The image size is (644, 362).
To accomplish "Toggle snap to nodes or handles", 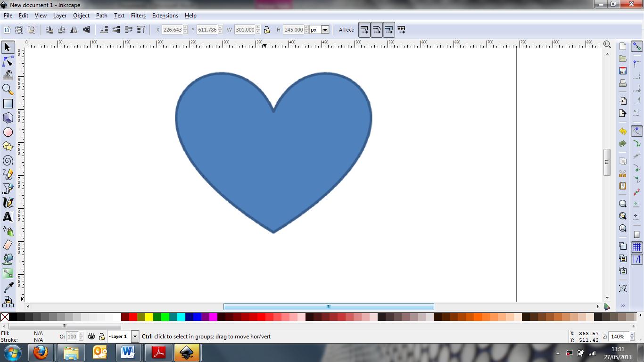I will (x=637, y=132).
